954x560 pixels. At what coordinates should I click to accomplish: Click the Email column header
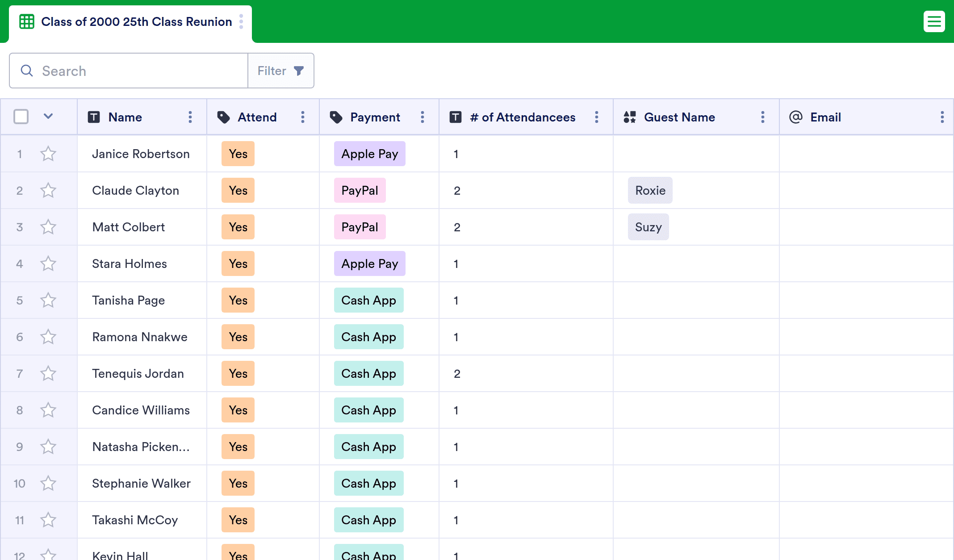(x=866, y=117)
